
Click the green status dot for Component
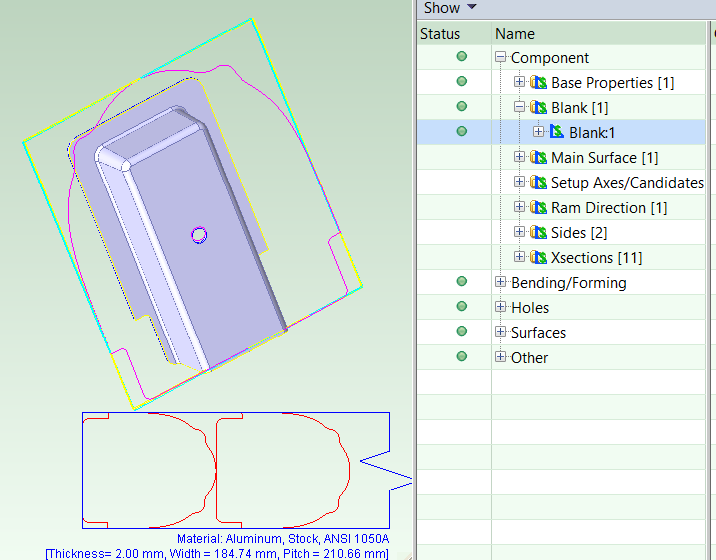tap(461, 57)
